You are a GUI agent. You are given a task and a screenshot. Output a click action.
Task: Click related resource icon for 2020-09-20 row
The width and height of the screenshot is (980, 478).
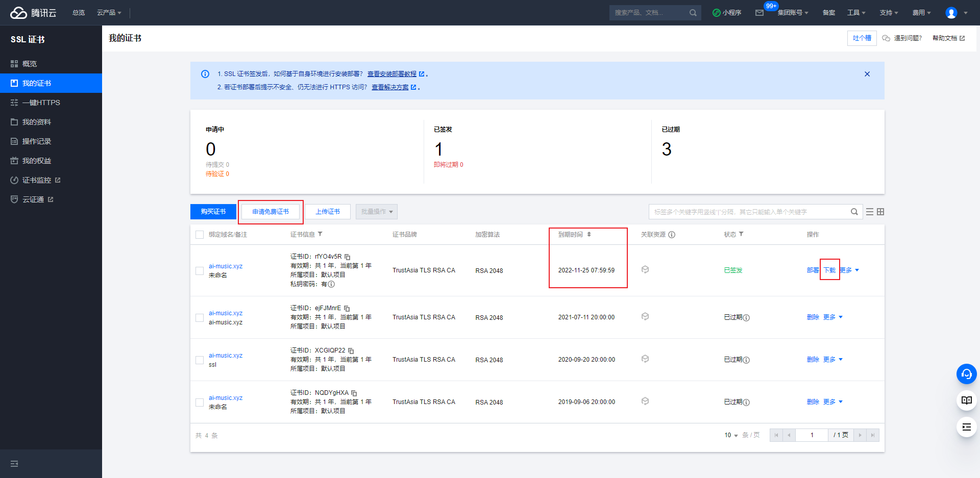point(645,359)
